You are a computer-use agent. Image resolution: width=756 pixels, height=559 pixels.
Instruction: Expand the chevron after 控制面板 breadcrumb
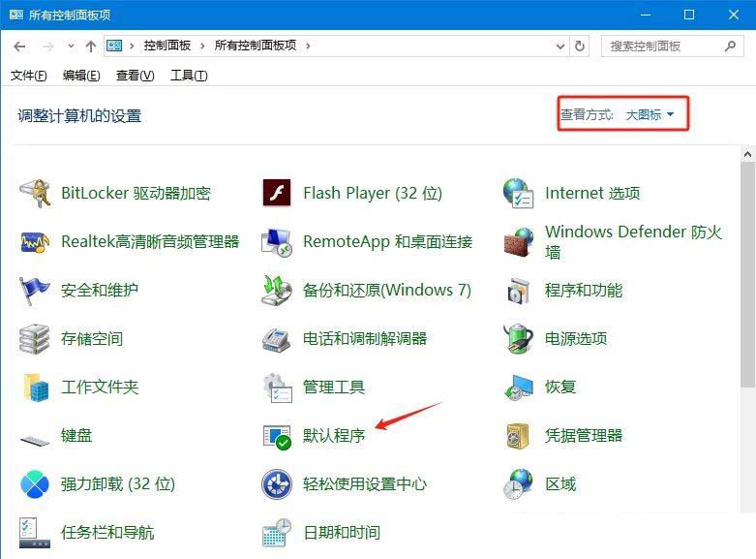202,46
